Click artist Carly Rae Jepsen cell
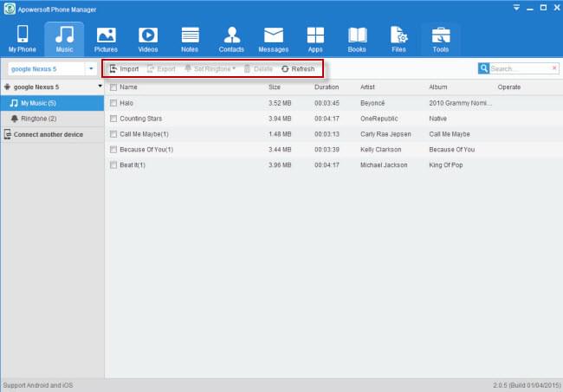Screen dimensions: 563x392 coord(385,134)
